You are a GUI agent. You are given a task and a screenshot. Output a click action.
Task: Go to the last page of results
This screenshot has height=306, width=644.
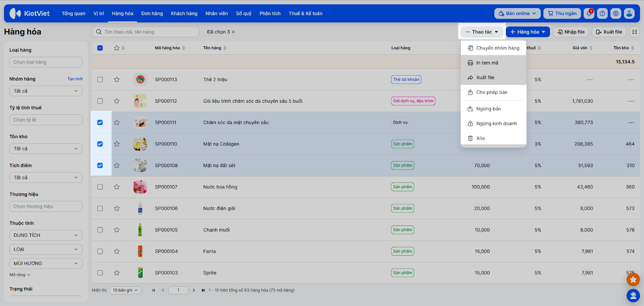click(x=203, y=290)
